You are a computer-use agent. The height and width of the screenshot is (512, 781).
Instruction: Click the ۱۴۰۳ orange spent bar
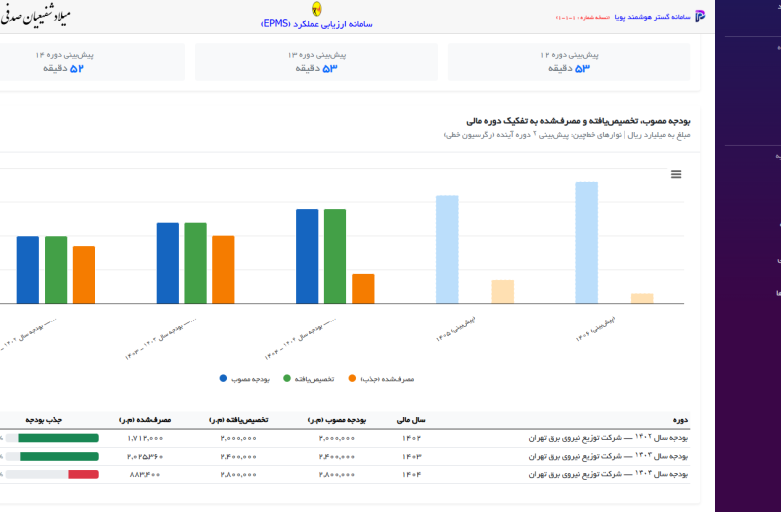(223, 269)
